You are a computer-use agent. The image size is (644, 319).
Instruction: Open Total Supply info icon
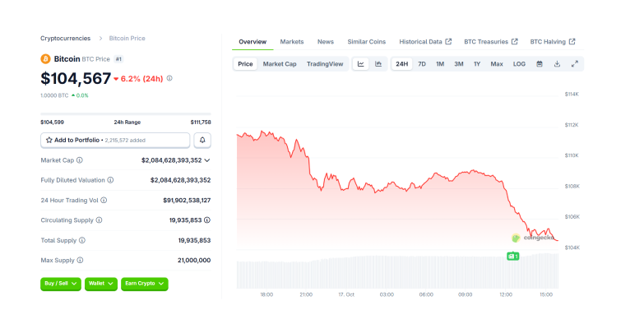click(82, 240)
